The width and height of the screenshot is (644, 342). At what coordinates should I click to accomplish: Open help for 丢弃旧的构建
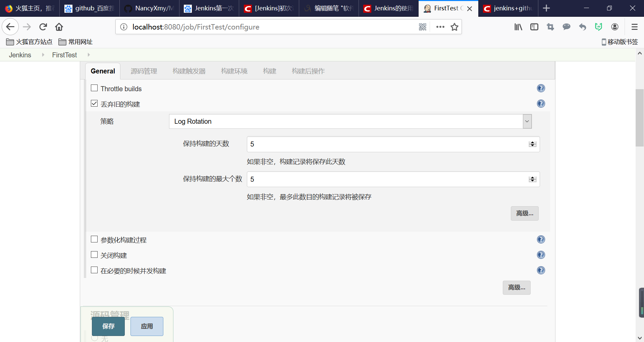pos(541,104)
